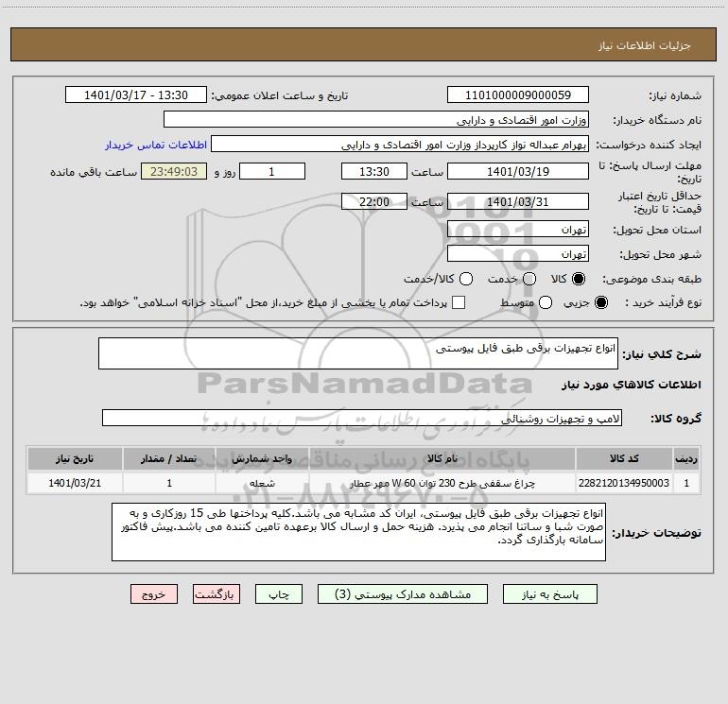
Task: Click the request creator field بهرام عبداله نواز
Action: click(x=400, y=144)
